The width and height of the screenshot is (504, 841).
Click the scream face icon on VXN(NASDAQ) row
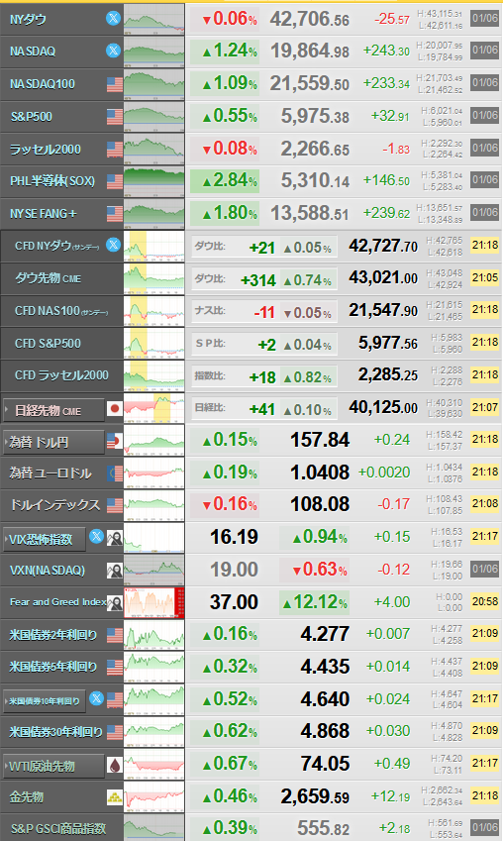[114, 571]
